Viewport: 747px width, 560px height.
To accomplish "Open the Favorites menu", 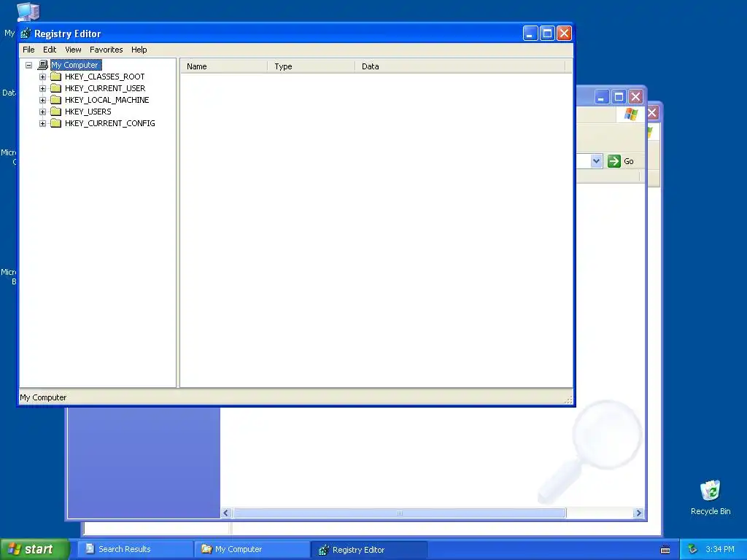I will (x=107, y=50).
